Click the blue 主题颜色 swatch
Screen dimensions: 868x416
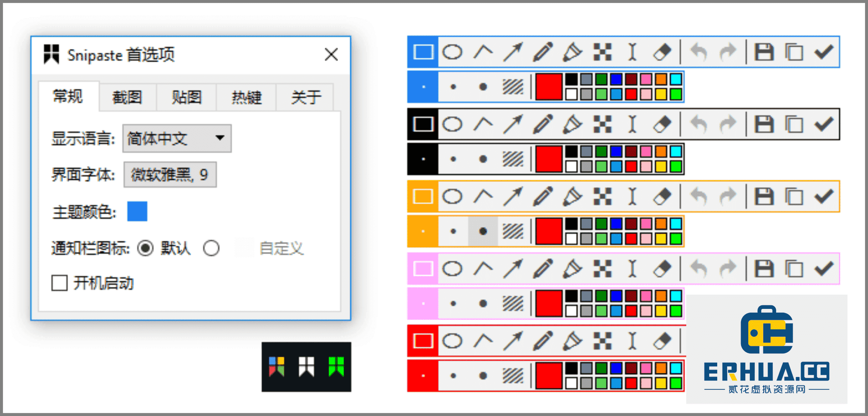(137, 211)
